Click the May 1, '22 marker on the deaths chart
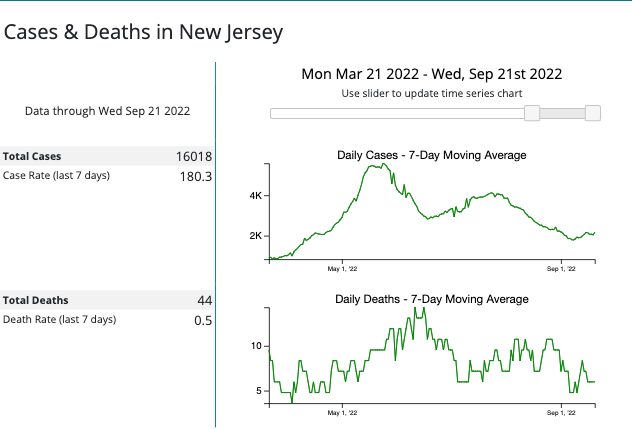The height and width of the screenshot is (429, 632). pyautogui.click(x=342, y=412)
